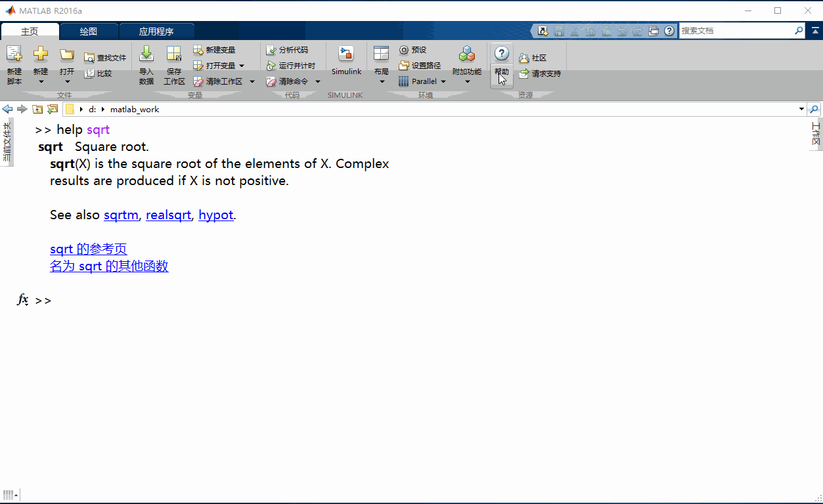Click the search magnifier in 搜索文档 box
This screenshot has height=504, width=823.
[x=799, y=30]
